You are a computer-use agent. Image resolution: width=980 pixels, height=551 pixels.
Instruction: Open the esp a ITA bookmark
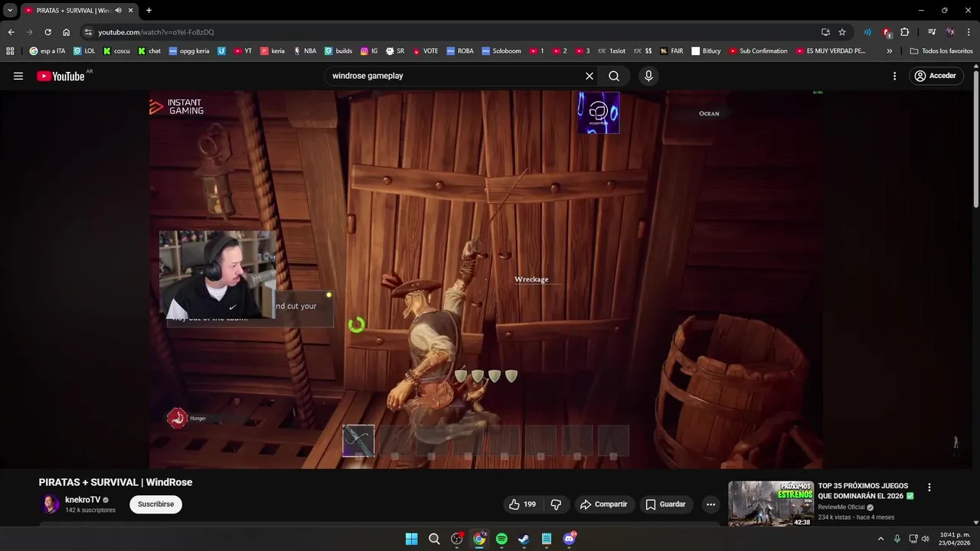click(x=47, y=51)
